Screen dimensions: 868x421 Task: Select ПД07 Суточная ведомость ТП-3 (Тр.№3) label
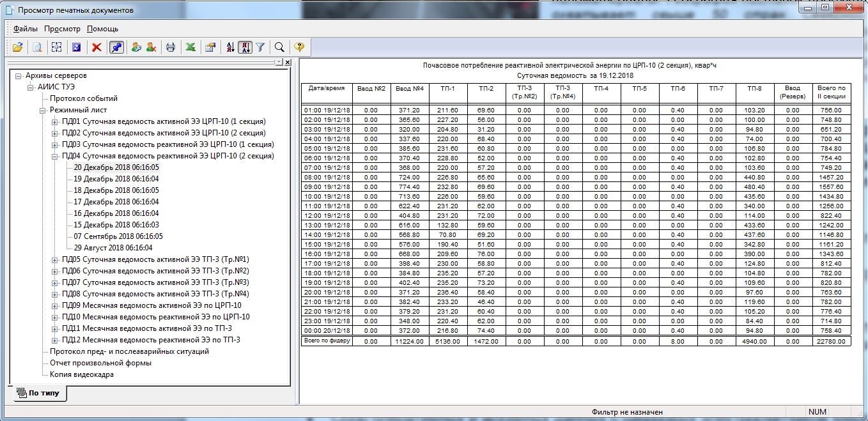coord(155,282)
